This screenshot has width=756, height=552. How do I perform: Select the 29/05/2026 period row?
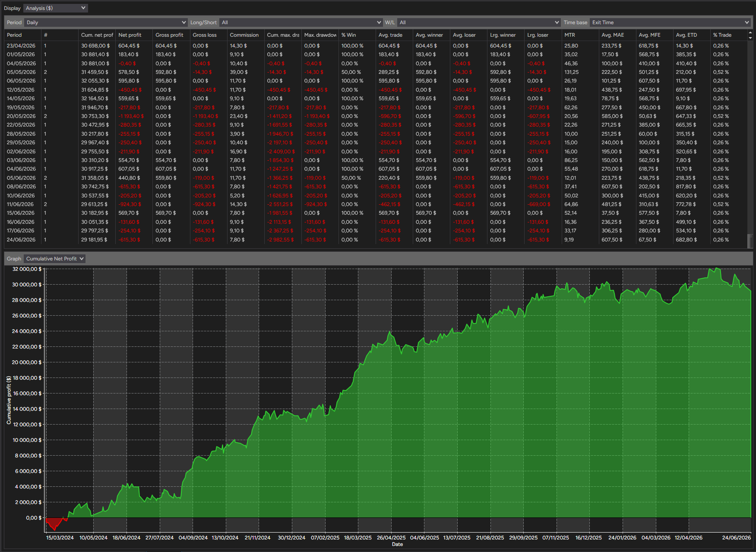click(x=376, y=143)
